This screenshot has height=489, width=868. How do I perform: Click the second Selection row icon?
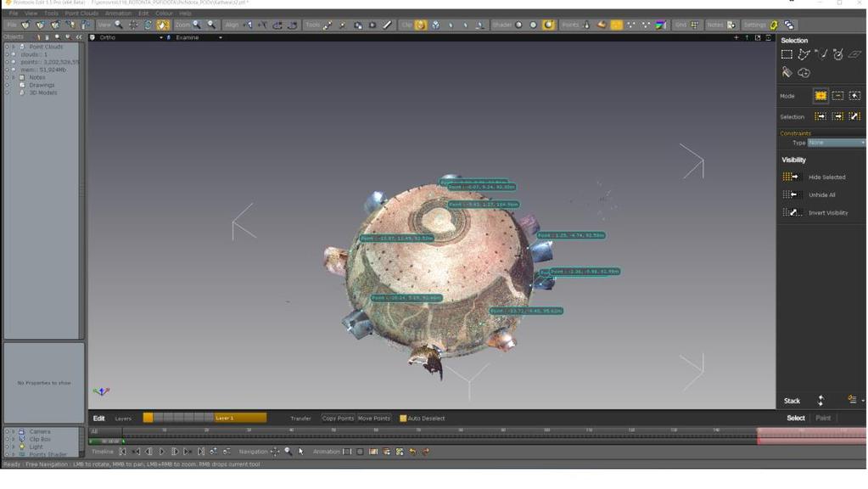(838, 116)
